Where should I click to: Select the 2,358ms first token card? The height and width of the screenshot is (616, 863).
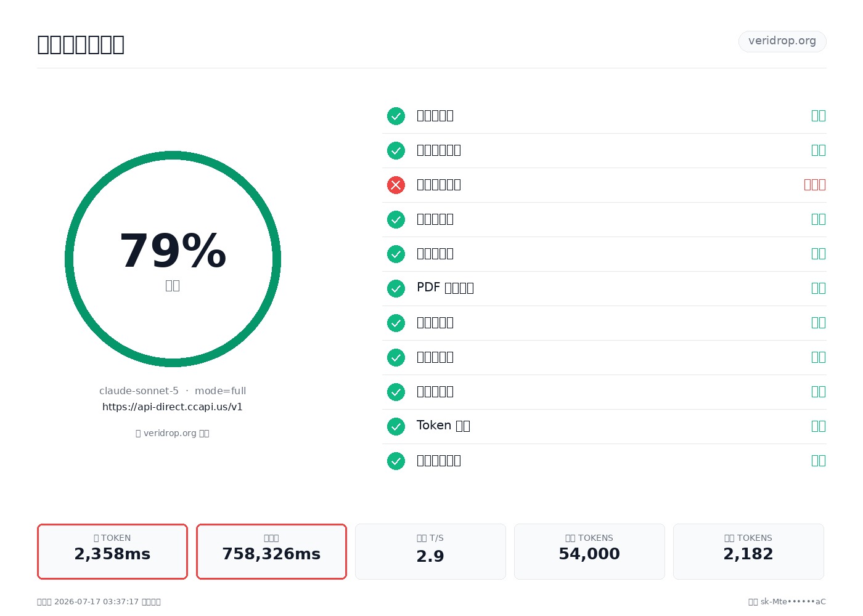pos(112,551)
